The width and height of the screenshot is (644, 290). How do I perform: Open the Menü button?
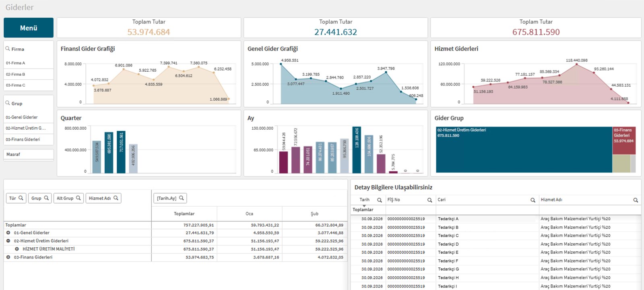(29, 28)
